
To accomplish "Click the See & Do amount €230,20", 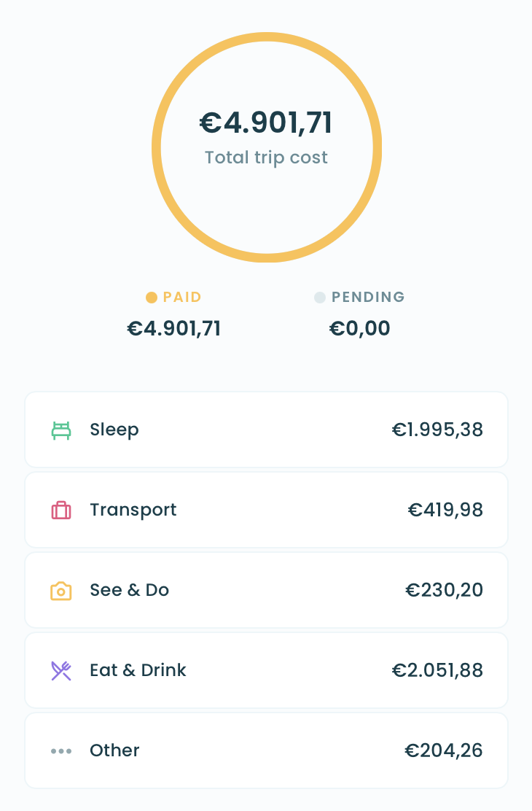I will (444, 591).
